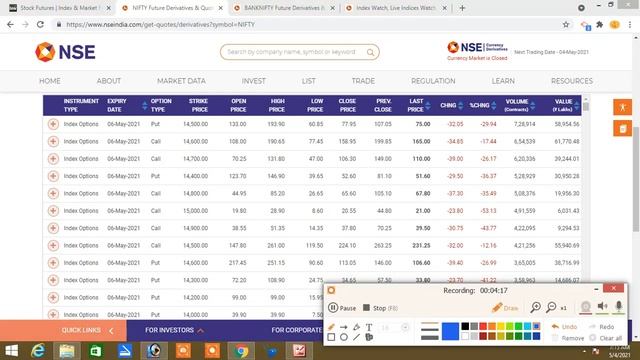Viewport: 640px width, 360px height.
Task: Expand the 14,700.00 Call option row
Action: click(x=53, y=159)
